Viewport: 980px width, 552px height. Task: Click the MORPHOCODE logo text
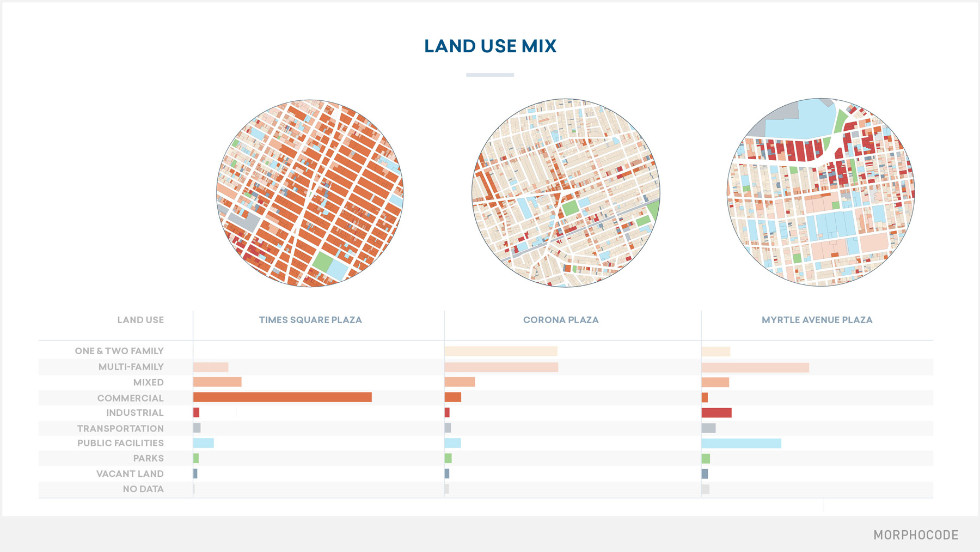(x=916, y=535)
